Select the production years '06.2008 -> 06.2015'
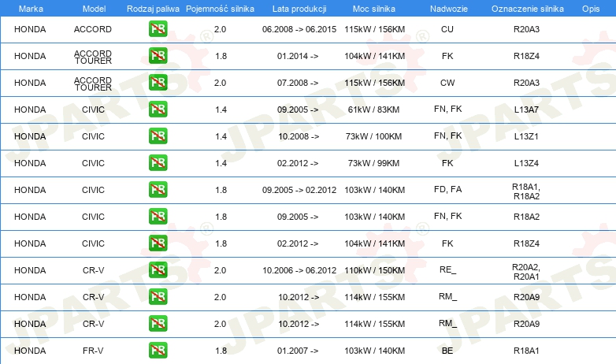This screenshot has height=364, width=616. (x=299, y=29)
